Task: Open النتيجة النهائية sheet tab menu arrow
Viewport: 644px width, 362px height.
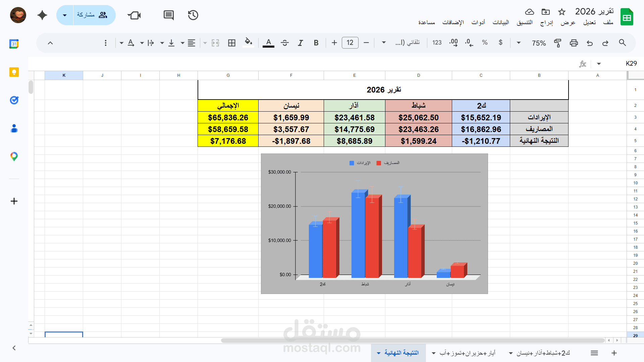Action: (x=379, y=353)
